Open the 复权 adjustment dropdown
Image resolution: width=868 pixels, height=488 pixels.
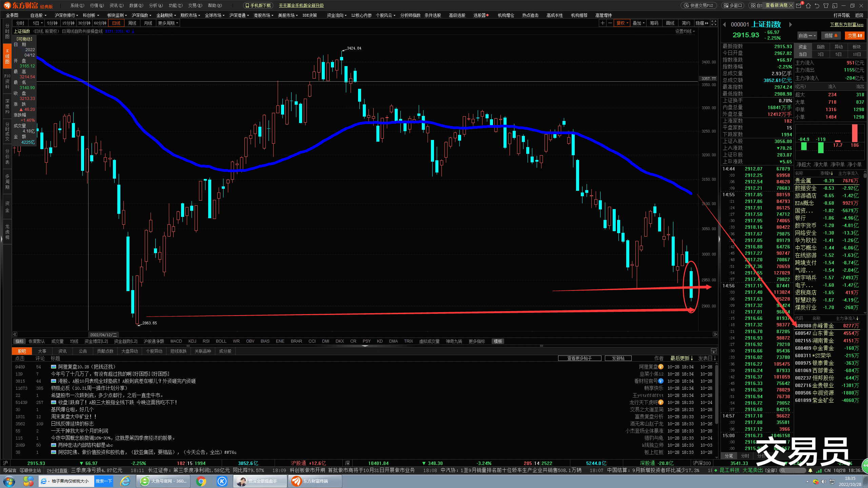pyautogui.click(x=623, y=23)
